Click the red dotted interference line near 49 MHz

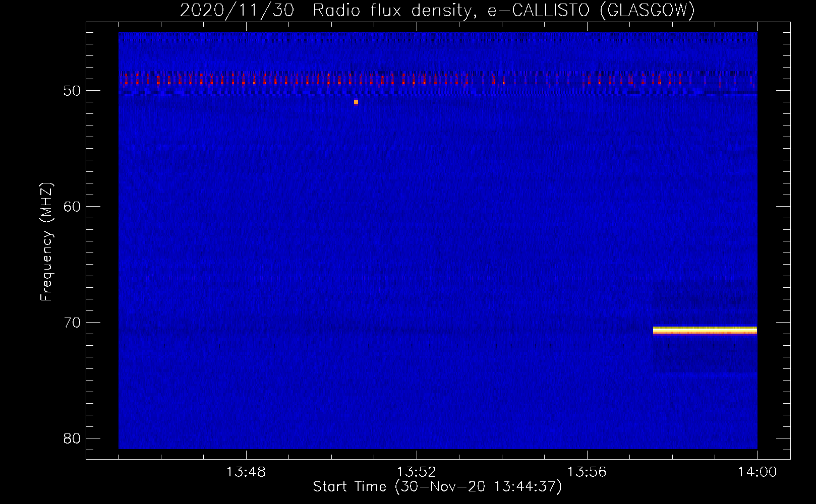pos(438,79)
